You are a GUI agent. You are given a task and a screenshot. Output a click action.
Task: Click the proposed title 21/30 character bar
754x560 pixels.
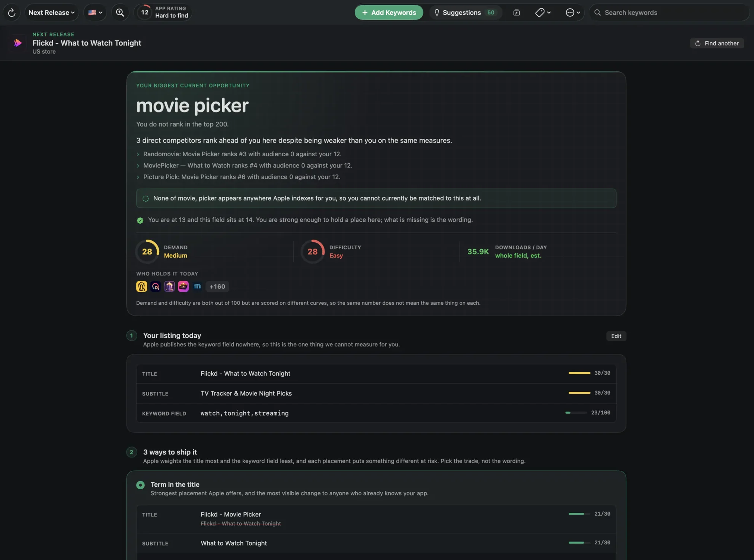579,514
